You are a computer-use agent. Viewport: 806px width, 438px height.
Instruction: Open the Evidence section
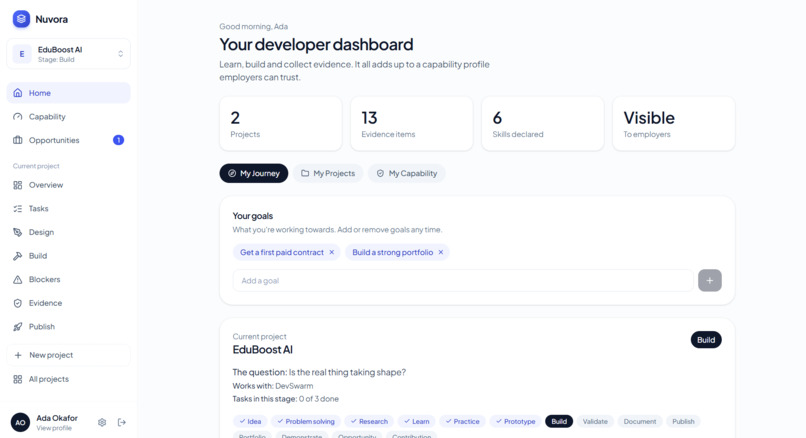[68, 303]
